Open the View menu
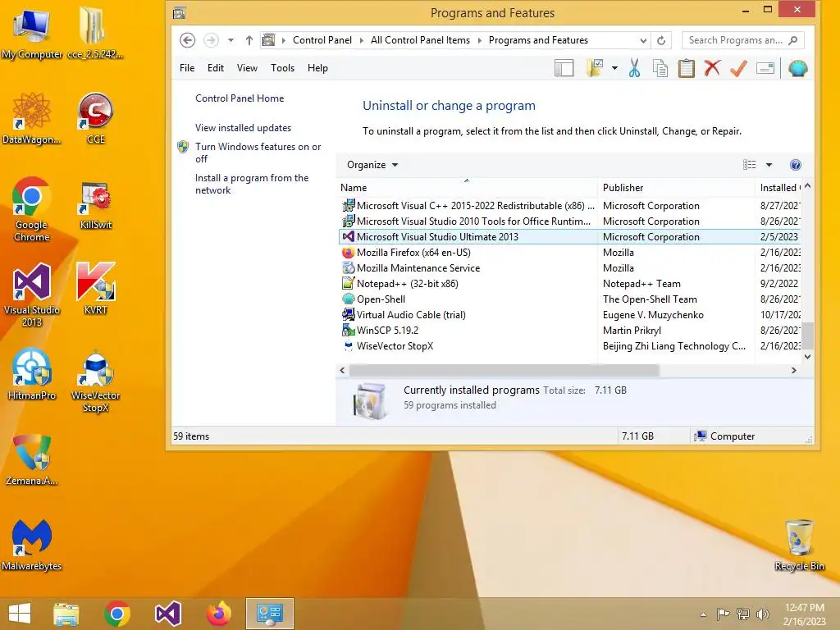Image resolution: width=840 pixels, height=630 pixels. point(247,68)
